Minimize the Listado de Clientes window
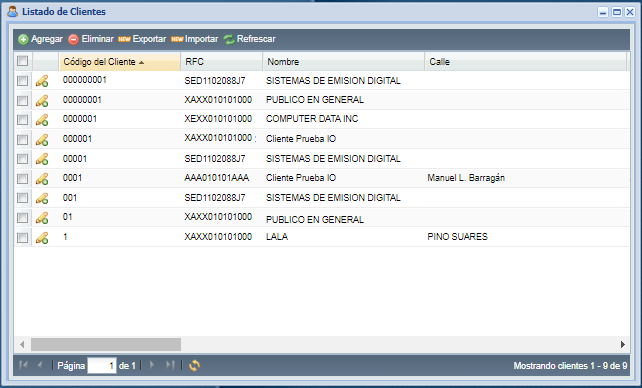This screenshot has width=642, height=388. tap(603, 12)
